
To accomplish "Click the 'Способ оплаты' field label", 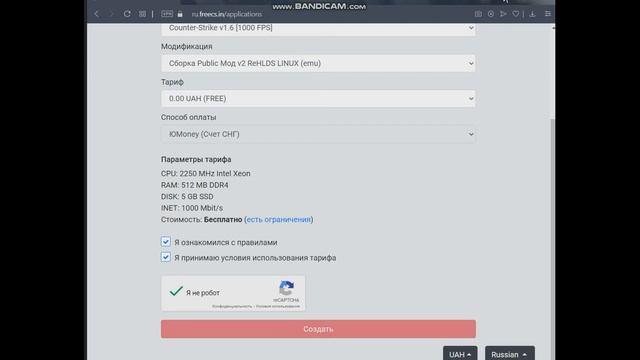I will 189,118.
